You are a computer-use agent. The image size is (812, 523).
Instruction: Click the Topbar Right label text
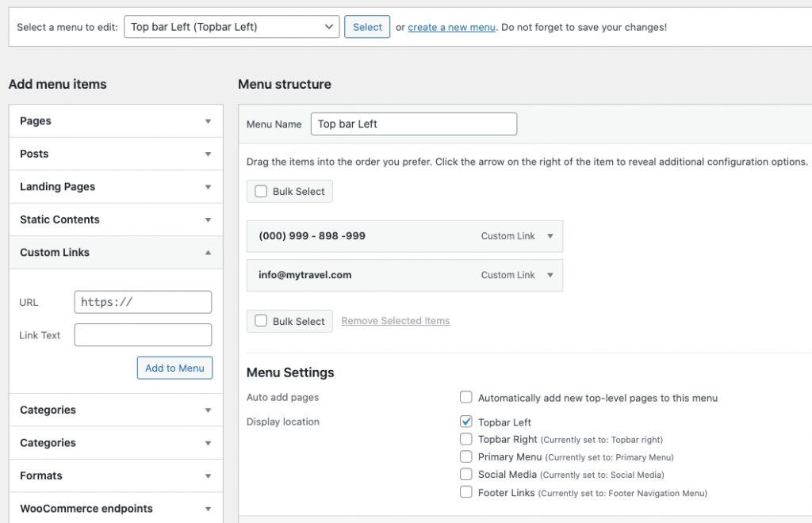(x=507, y=440)
